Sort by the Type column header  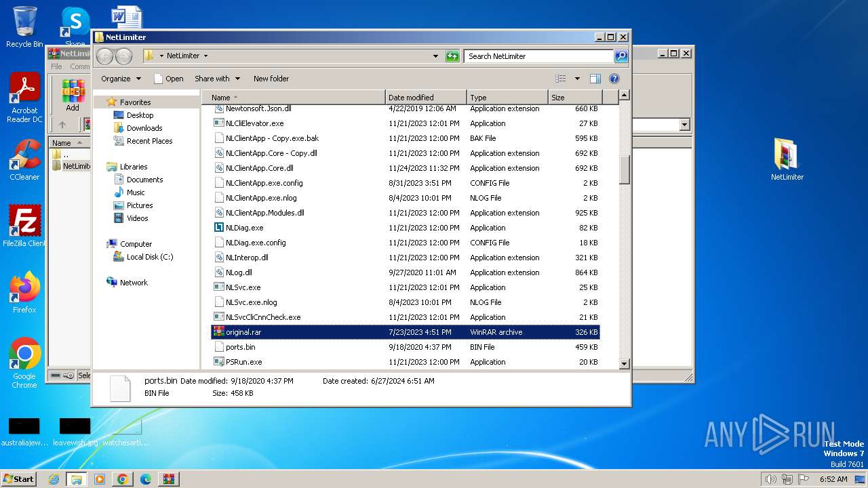tap(507, 98)
